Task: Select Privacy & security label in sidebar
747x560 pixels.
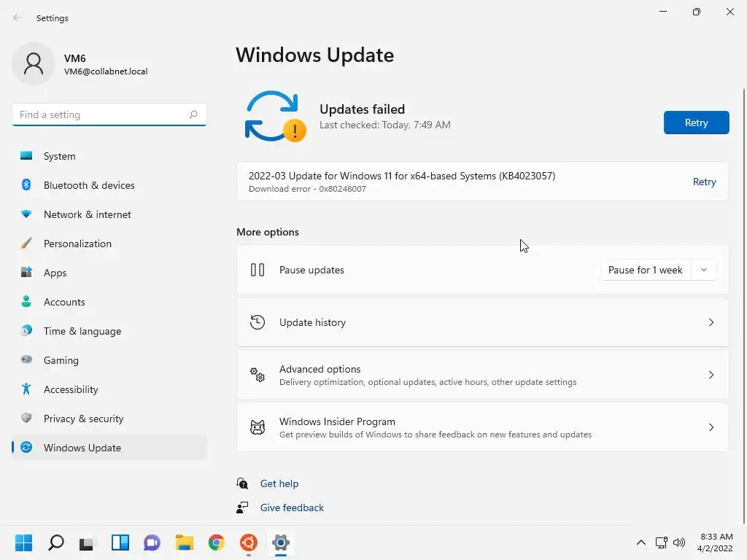Action: pos(83,419)
